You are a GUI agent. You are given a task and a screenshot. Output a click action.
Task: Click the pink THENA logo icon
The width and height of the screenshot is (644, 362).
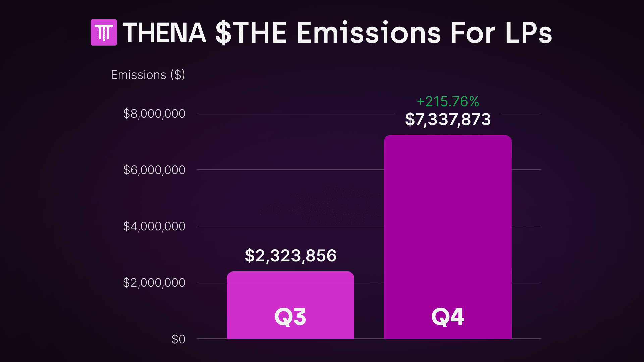[x=104, y=33]
